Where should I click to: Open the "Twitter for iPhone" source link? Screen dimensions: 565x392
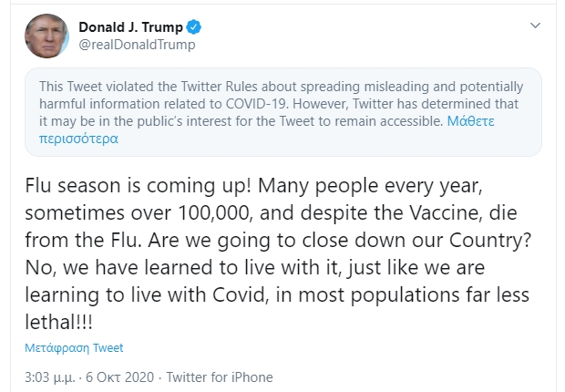click(221, 377)
